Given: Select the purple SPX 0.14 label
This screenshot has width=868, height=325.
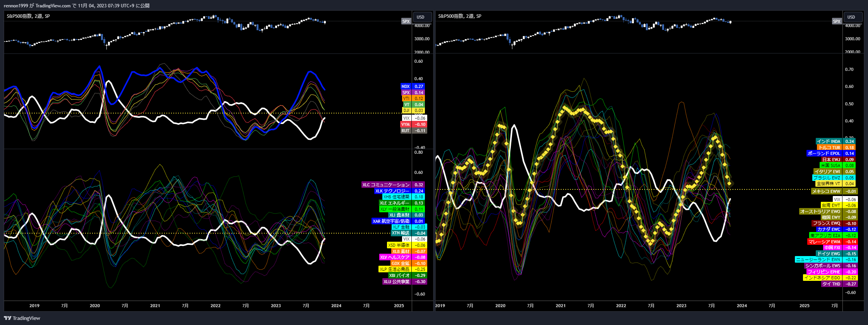Looking at the screenshot, I should pyautogui.click(x=413, y=93).
